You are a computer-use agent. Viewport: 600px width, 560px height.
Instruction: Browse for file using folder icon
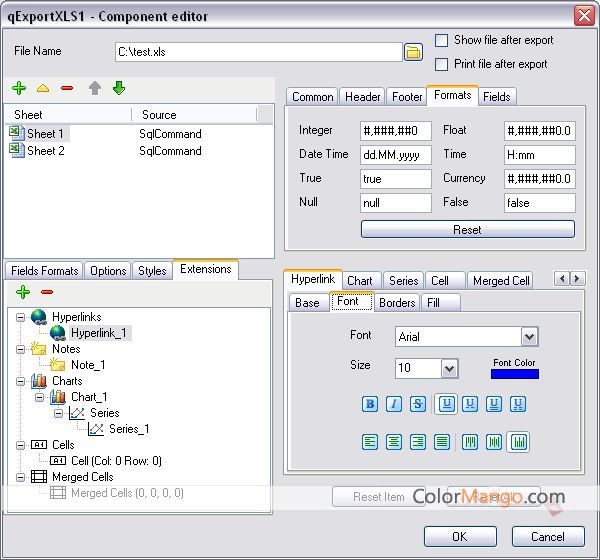(412, 52)
